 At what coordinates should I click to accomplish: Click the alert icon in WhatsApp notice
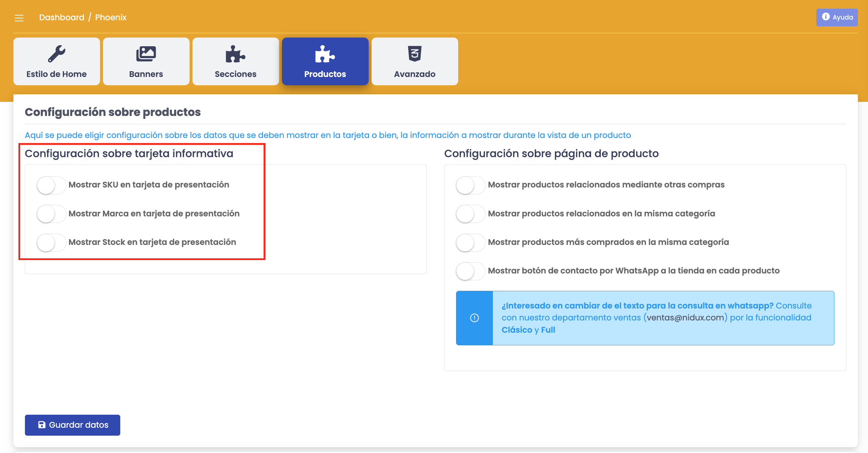tap(474, 318)
